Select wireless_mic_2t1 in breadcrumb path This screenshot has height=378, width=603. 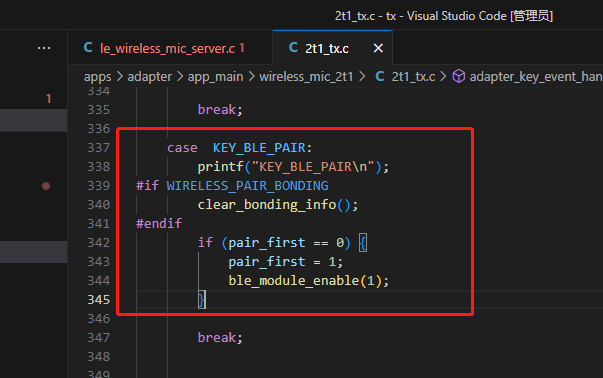click(x=306, y=77)
